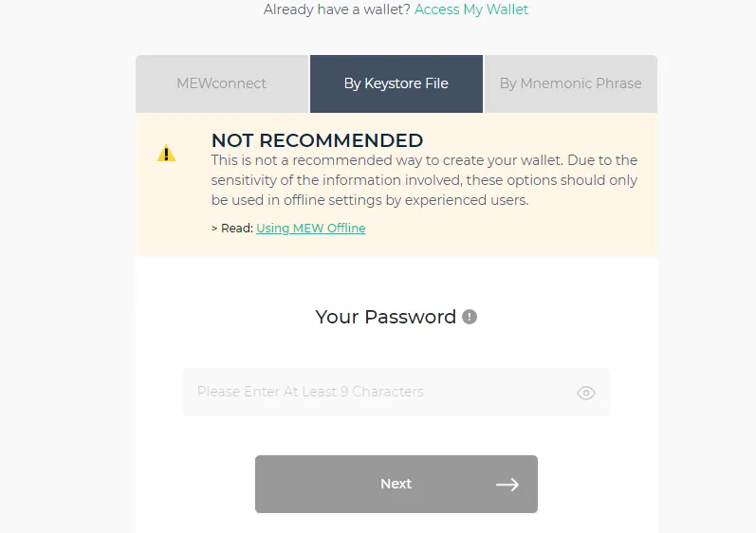
Task: Toggle password visibility with eye icon
Action: coord(586,393)
